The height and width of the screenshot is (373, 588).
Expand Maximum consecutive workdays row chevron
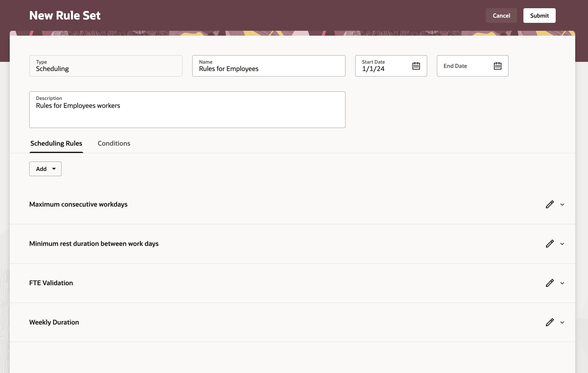point(562,204)
